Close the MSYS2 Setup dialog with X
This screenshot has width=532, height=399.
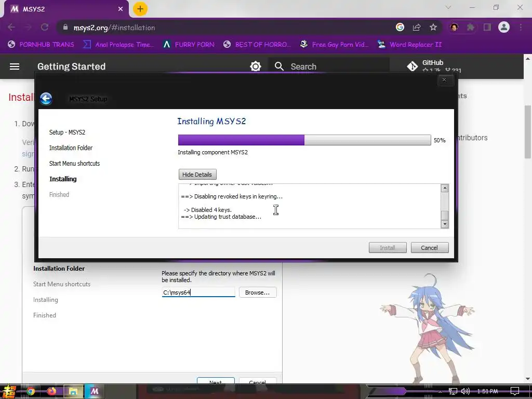tap(444, 80)
